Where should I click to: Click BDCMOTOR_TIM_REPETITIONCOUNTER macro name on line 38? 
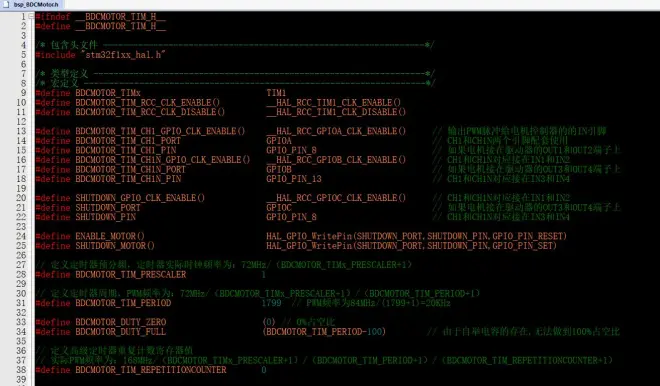pos(151,370)
